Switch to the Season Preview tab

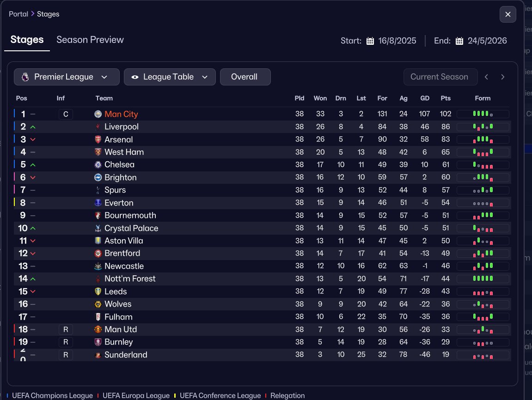click(90, 40)
